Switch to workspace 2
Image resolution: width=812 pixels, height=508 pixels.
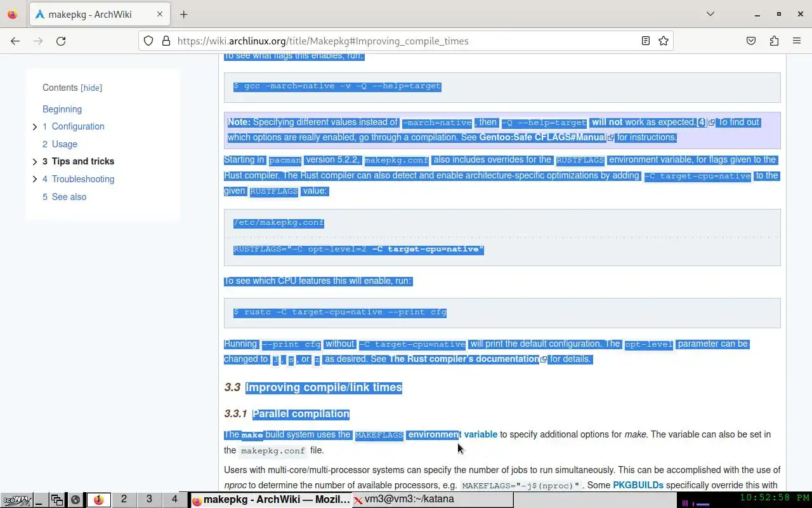pos(124,499)
